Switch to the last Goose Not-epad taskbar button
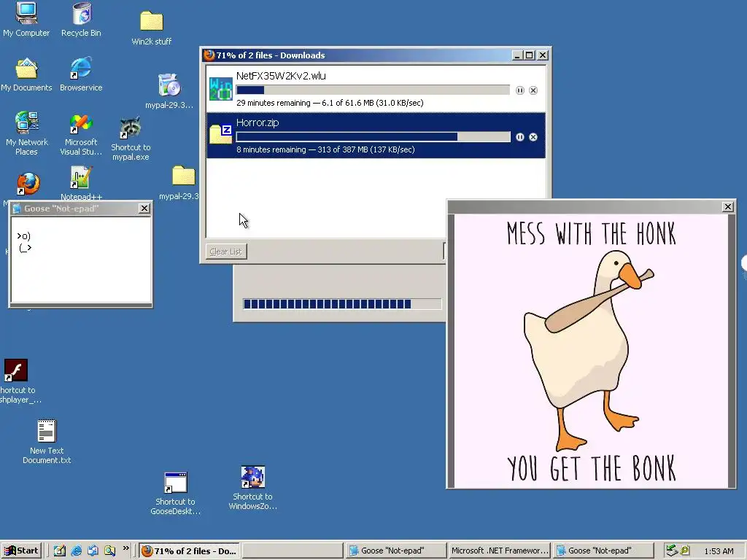This screenshot has width=747, height=560. click(603, 551)
